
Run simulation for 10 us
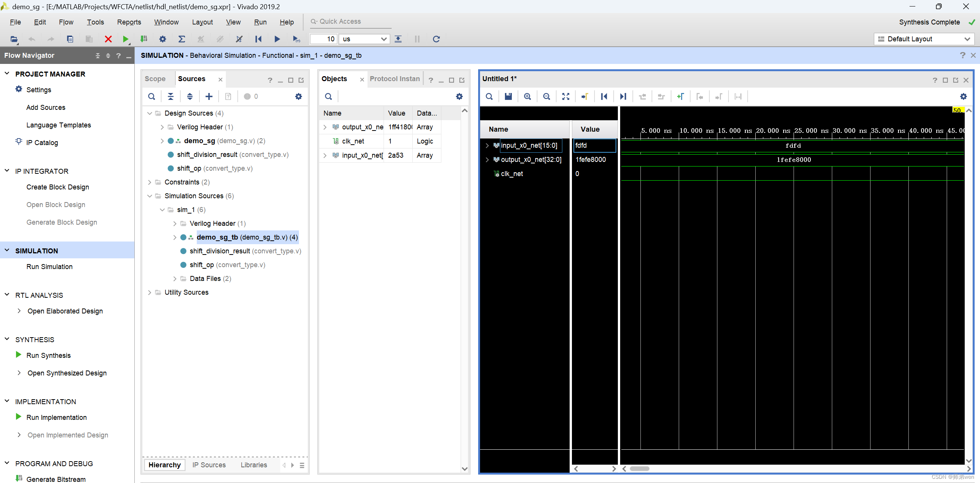click(296, 39)
